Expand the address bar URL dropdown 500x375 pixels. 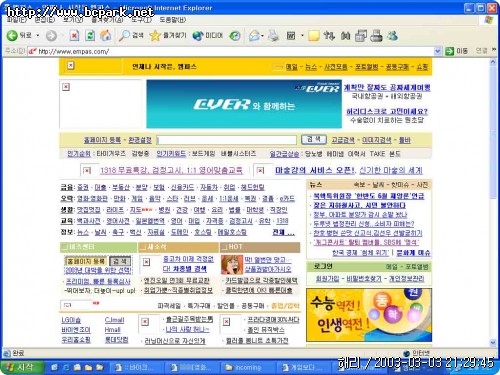point(438,51)
